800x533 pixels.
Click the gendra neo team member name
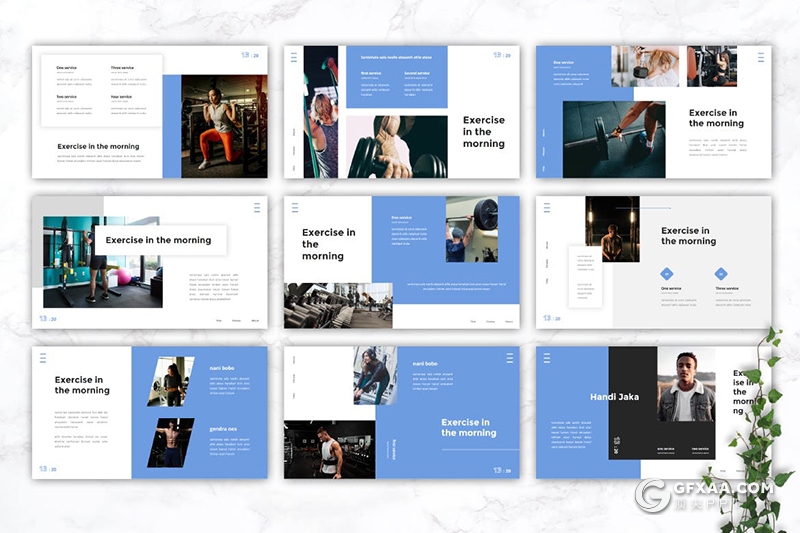[x=223, y=428]
